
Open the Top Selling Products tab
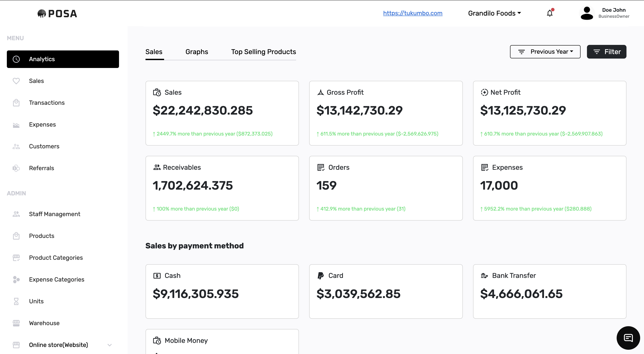[264, 52]
